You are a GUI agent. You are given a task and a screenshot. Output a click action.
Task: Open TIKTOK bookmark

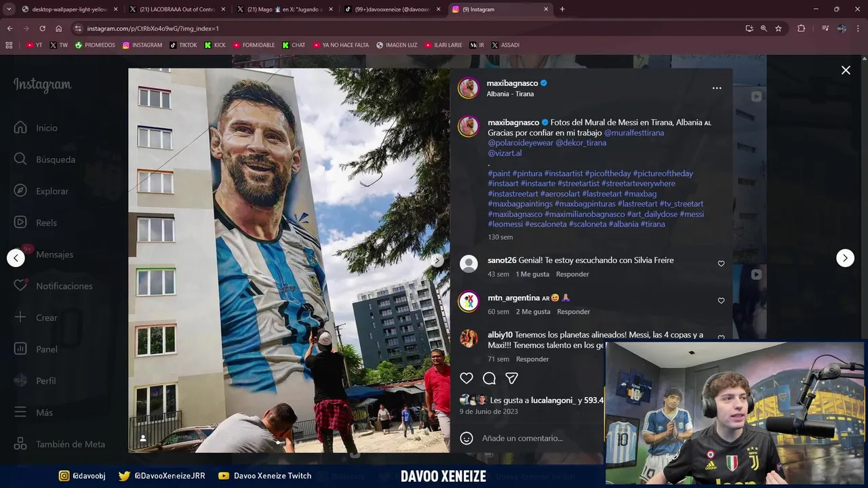(x=183, y=45)
